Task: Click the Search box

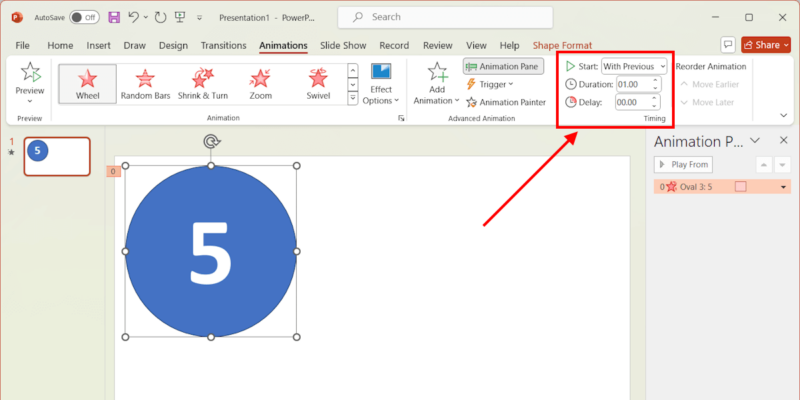Action: 445,17
